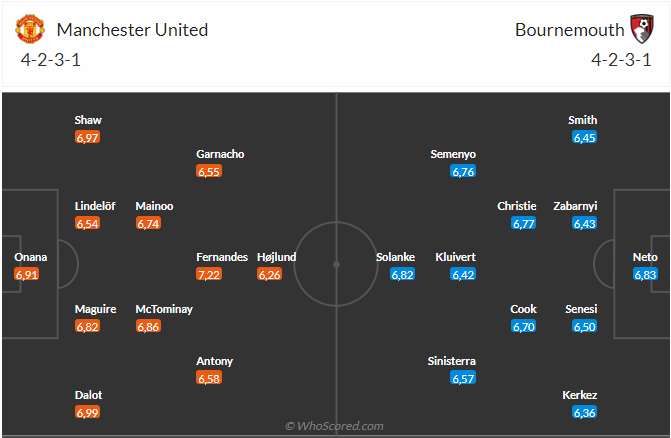Open the Bournemouth team name link

click(x=570, y=30)
